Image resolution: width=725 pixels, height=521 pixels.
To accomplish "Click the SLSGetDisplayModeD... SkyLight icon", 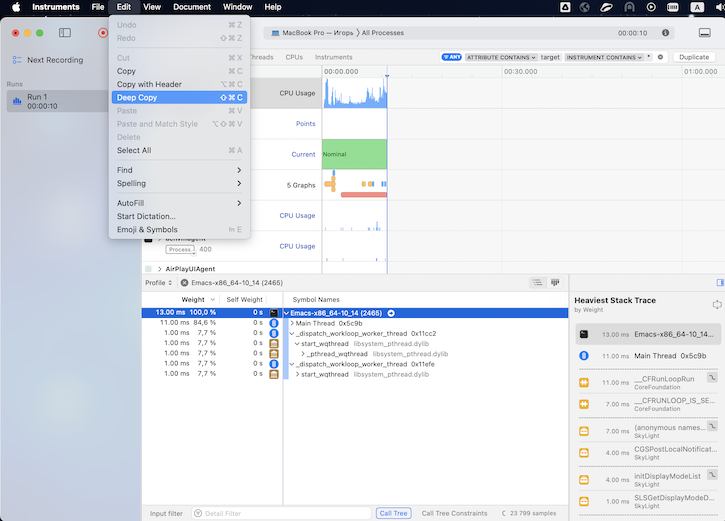I will click(x=584, y=501).
